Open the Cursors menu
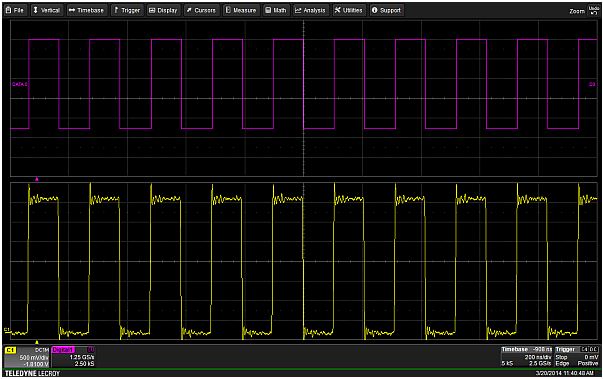The image size is (603, 379). (x=201, y=10)
